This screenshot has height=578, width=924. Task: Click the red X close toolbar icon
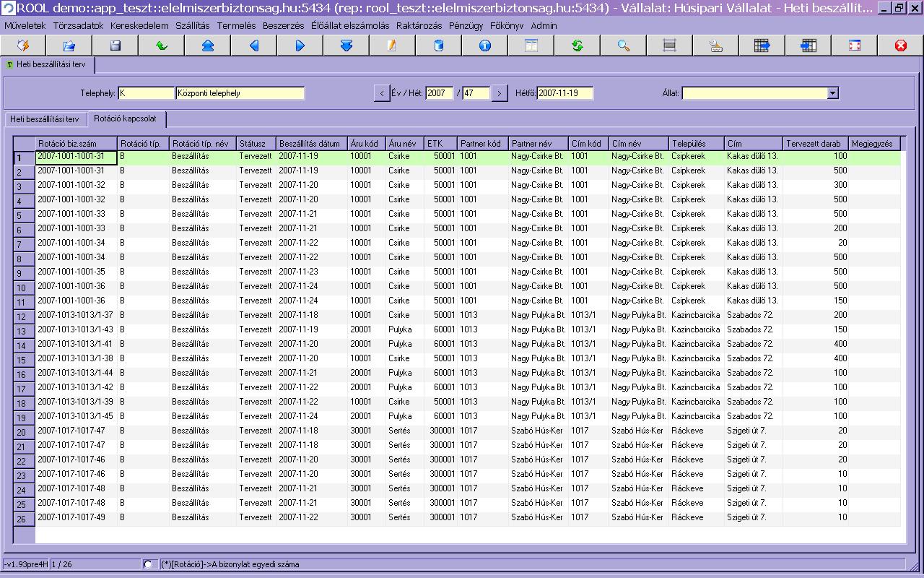tap(901, 46)
